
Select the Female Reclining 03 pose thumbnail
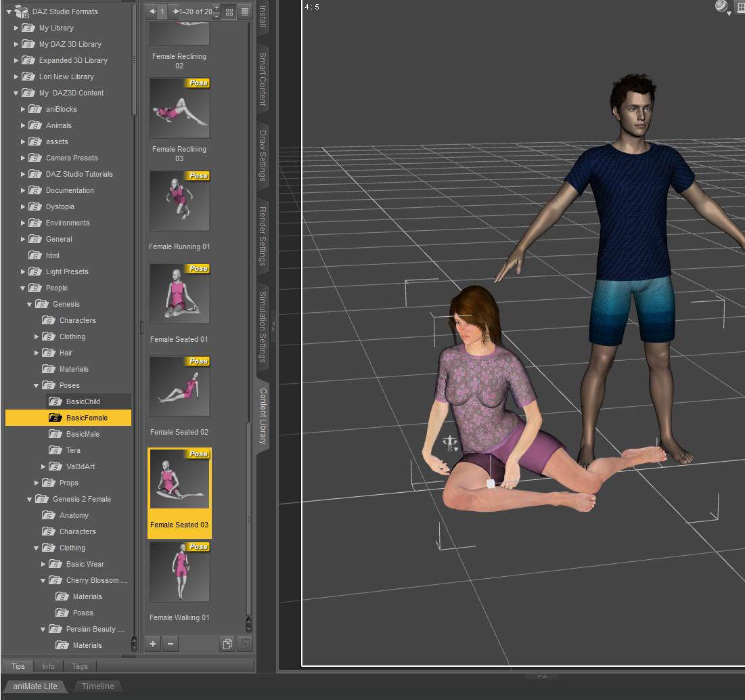click(x=179, y=108)
